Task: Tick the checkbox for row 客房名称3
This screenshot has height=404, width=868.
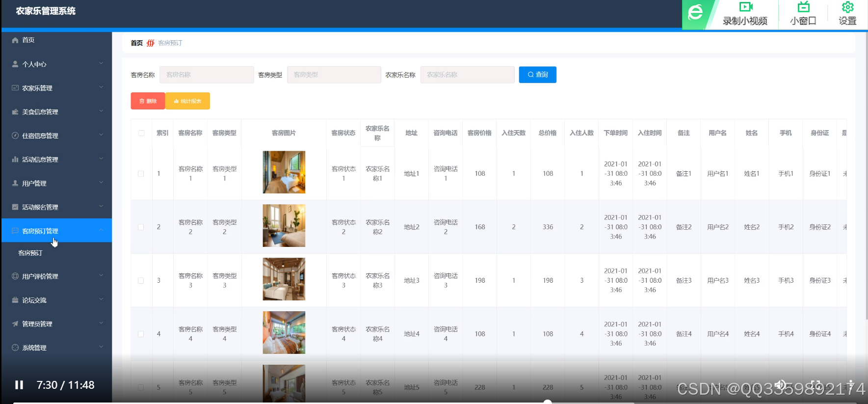Action: [141, 281]
